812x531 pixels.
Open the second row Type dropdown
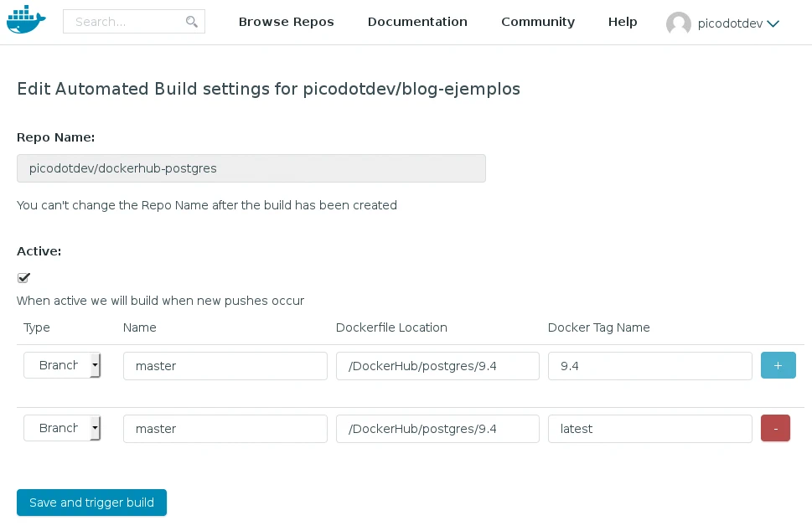click(x=62, y=428)
